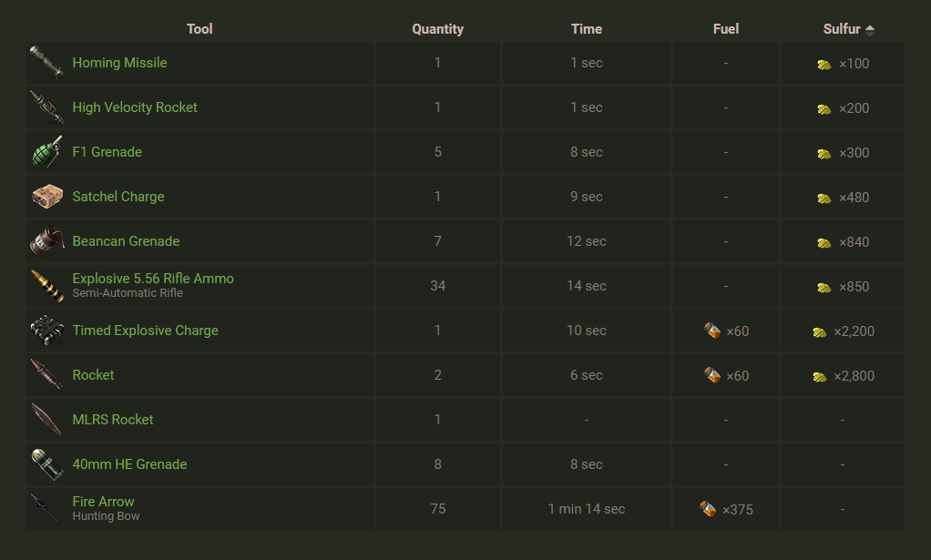The image size is (931, 560).
Task: Sort table by Fuel column header
Action: click(x=725, y=29)
